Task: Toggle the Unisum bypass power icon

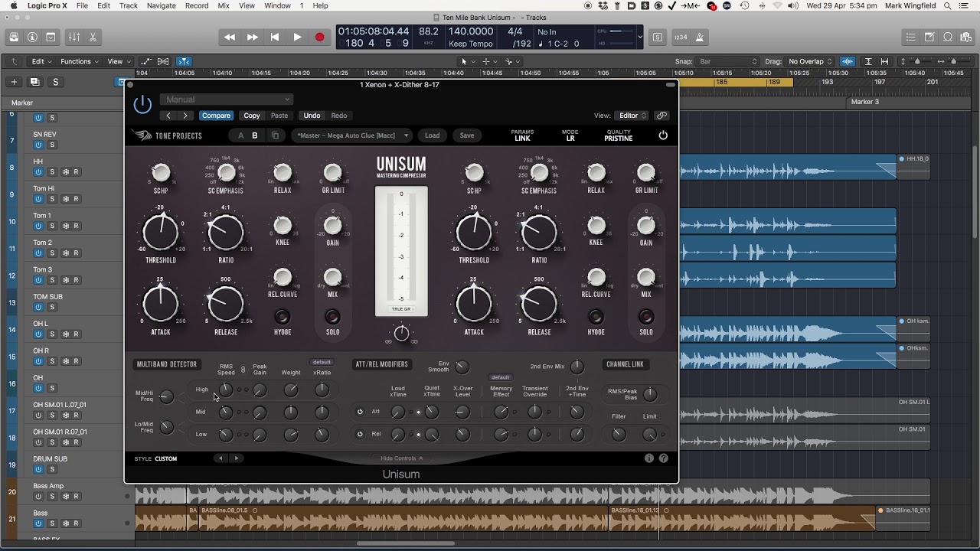Action: click(663, 135)
